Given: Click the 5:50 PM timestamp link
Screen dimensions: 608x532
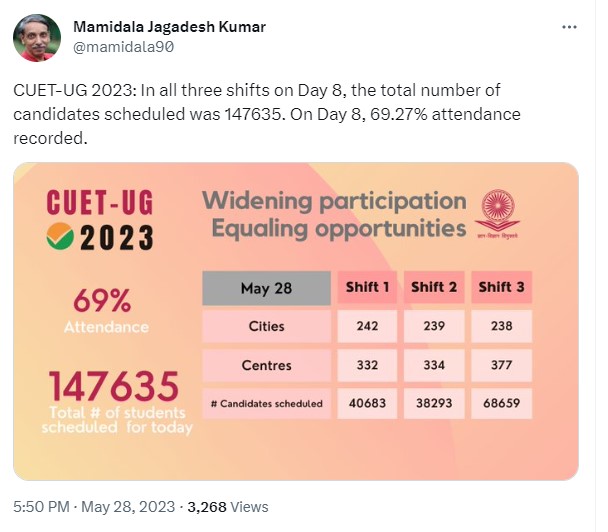Looking at the screenshot, I should point(40,507).
